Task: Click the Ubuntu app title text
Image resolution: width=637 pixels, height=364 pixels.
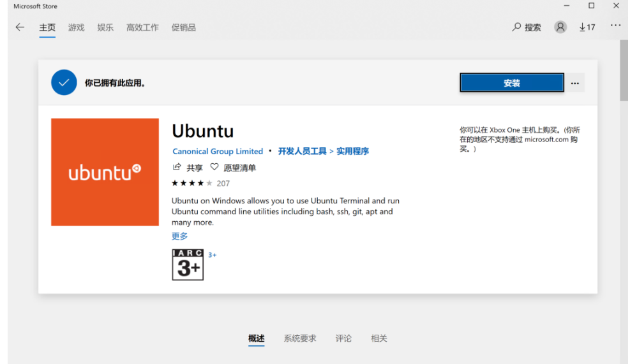Action: pos(203,131)
